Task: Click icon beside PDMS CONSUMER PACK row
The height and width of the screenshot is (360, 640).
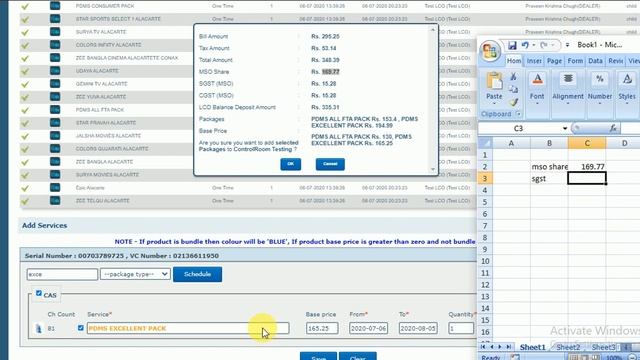Action: pyautogui.click(x=55, y=6)
